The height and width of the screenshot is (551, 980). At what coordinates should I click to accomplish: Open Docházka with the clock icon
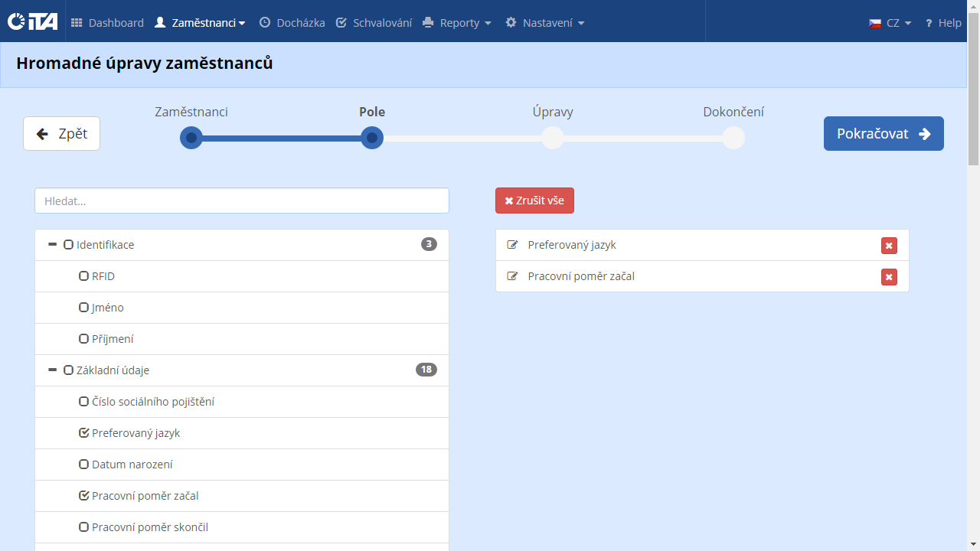(x=265, y=23)
